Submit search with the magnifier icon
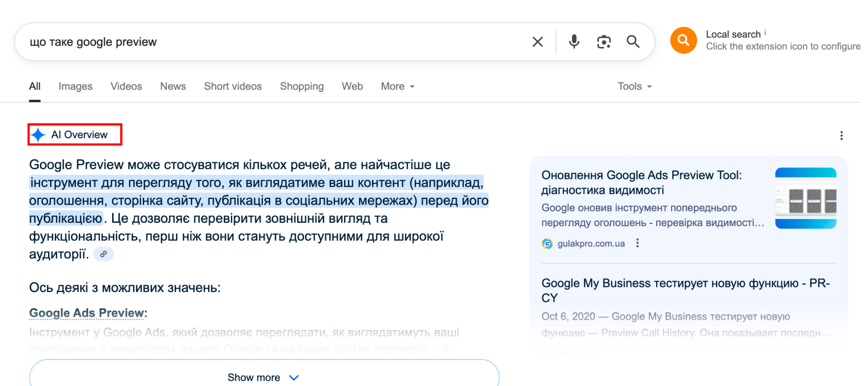The height and width of the screenshot is (386, 868). click(x=633, y=42)
